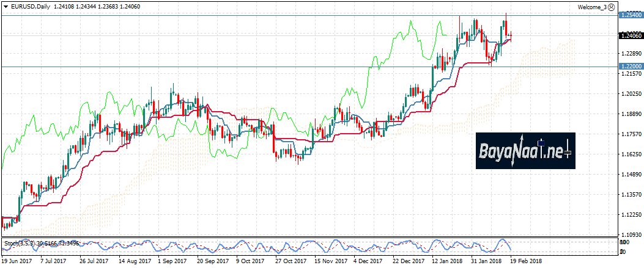Viewport: 644px width, 268px height.
Task: Click the 1.16250 price on the scale
Action: click(629, 154)
